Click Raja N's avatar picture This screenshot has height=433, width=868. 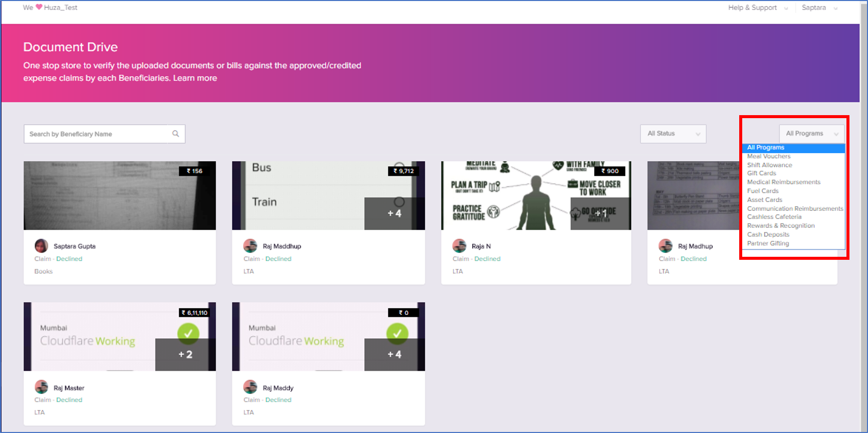(x=459, y=246)
